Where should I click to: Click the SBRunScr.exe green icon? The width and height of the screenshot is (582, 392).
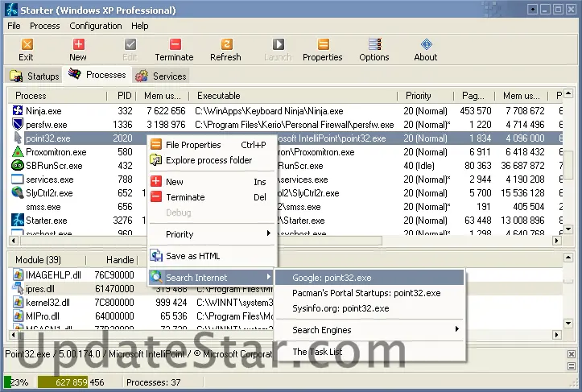[x=18, y=165]
